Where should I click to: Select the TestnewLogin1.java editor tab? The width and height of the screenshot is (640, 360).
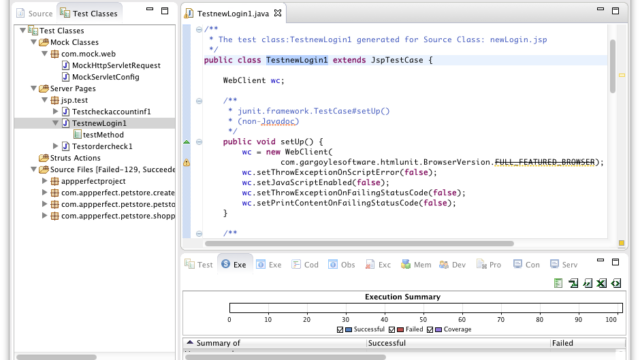click(233, 13)
